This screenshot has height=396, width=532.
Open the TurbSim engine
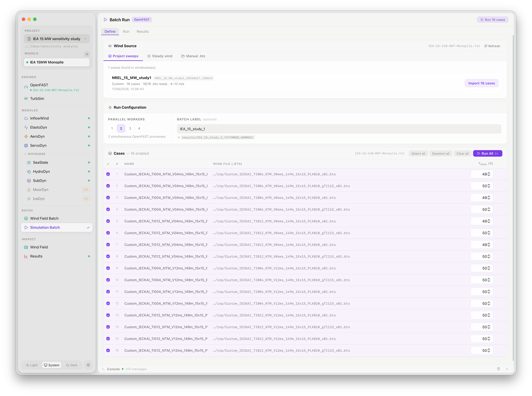(57, 99)
